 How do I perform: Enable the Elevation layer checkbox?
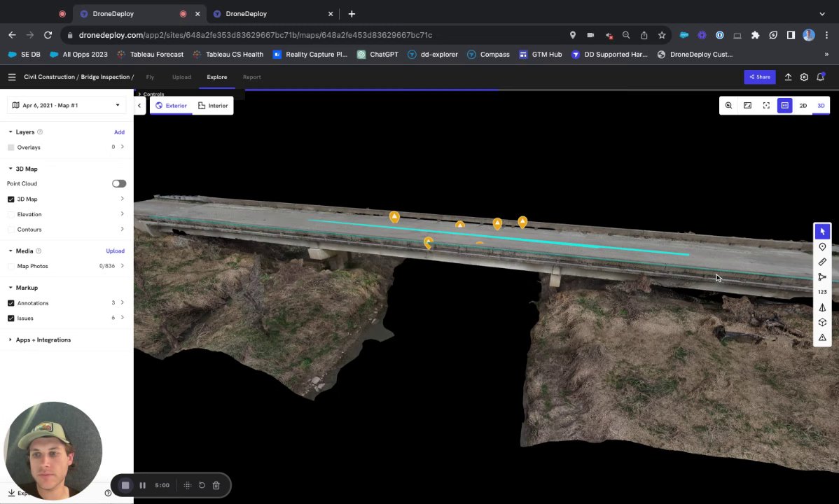(11, 214)
